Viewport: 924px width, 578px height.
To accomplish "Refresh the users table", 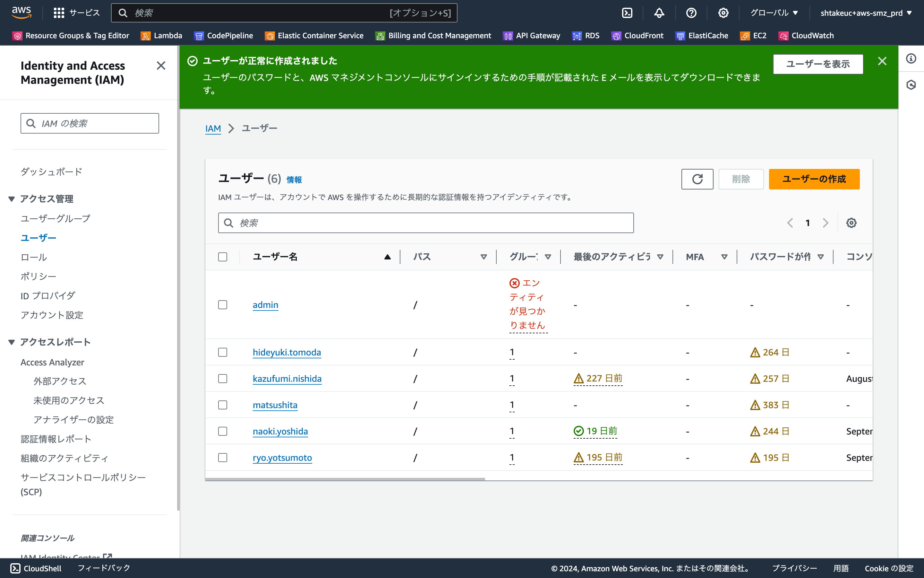I will (x=697, y=179).
